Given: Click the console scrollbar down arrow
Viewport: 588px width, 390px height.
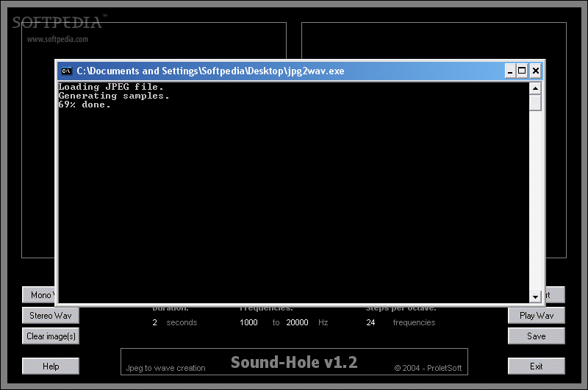Looking at the screenshot, I should point(535,297).
